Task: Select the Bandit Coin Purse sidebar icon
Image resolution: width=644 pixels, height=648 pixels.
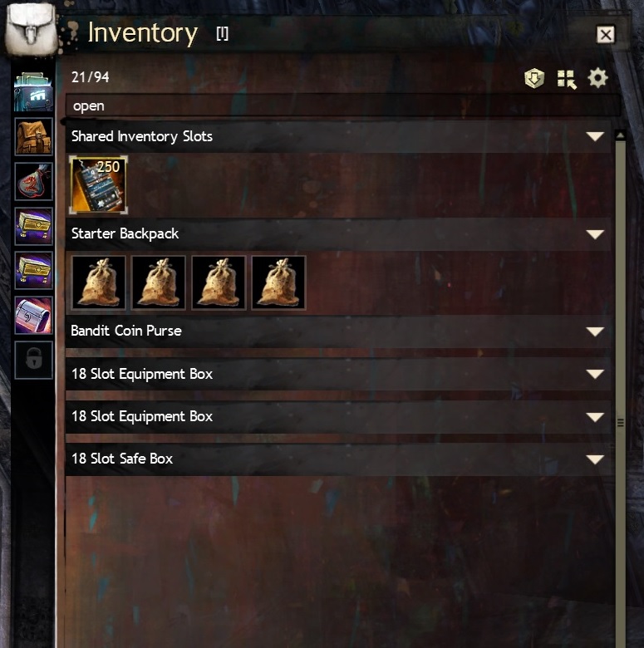Action: [x=33, y=181]
